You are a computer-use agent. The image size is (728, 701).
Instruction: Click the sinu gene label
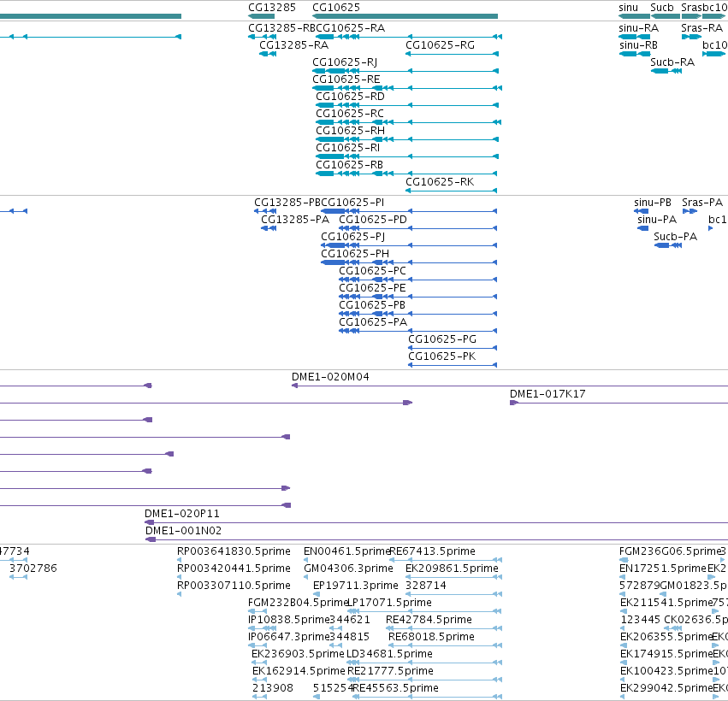[628, 8]
